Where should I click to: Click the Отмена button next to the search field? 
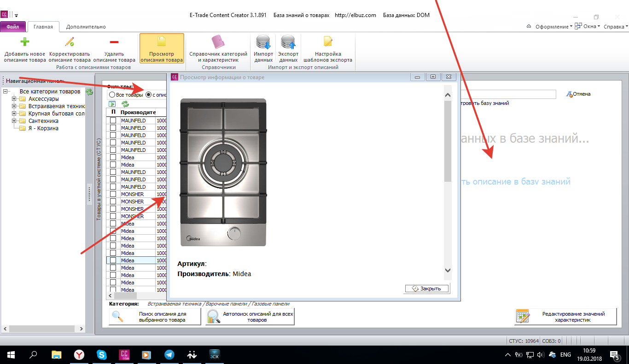(578, 94)
